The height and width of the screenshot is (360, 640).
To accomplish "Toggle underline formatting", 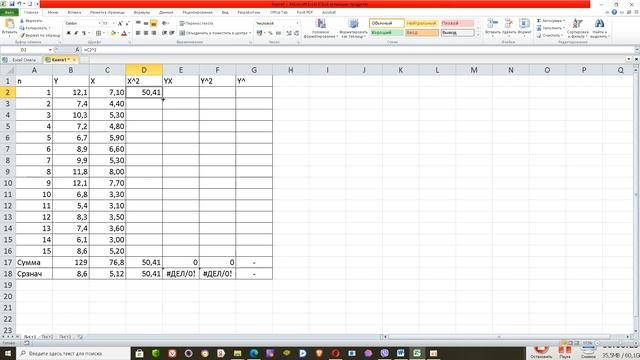I will (84, 33).
